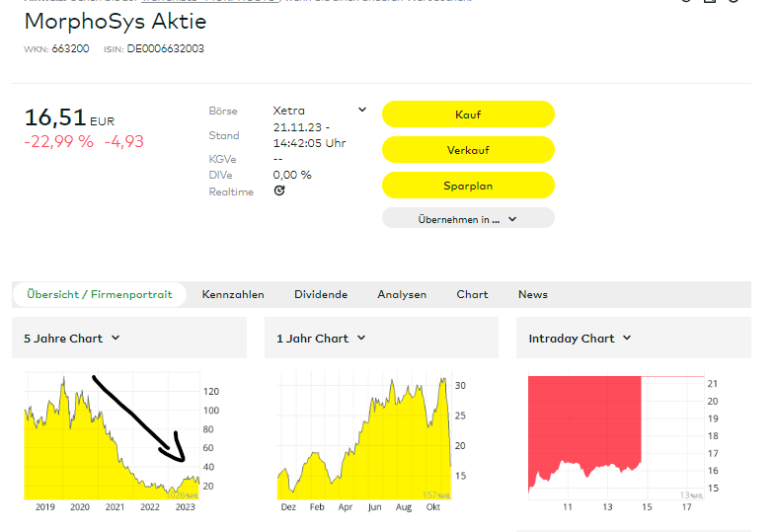Click the -4,93 absolute change value
Viewport: 776px width, 532px height.
coord(124,141)
